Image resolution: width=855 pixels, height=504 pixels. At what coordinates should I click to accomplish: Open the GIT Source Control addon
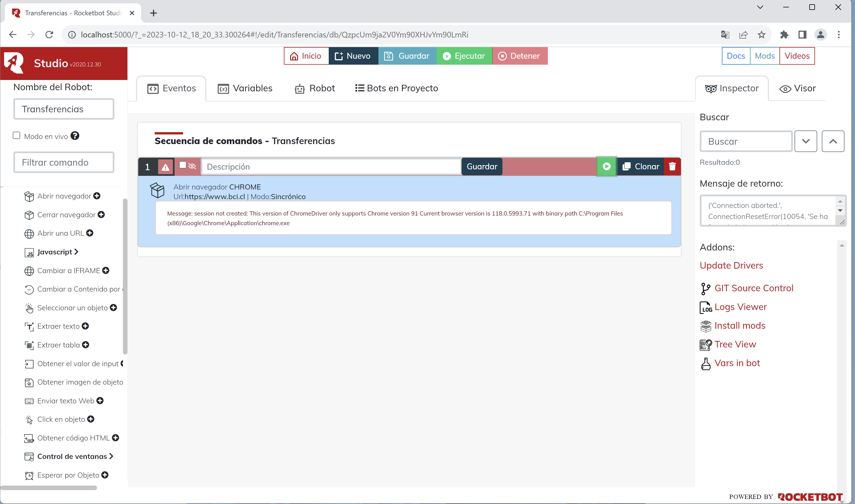pyautogui.click(x=753, y=288)
